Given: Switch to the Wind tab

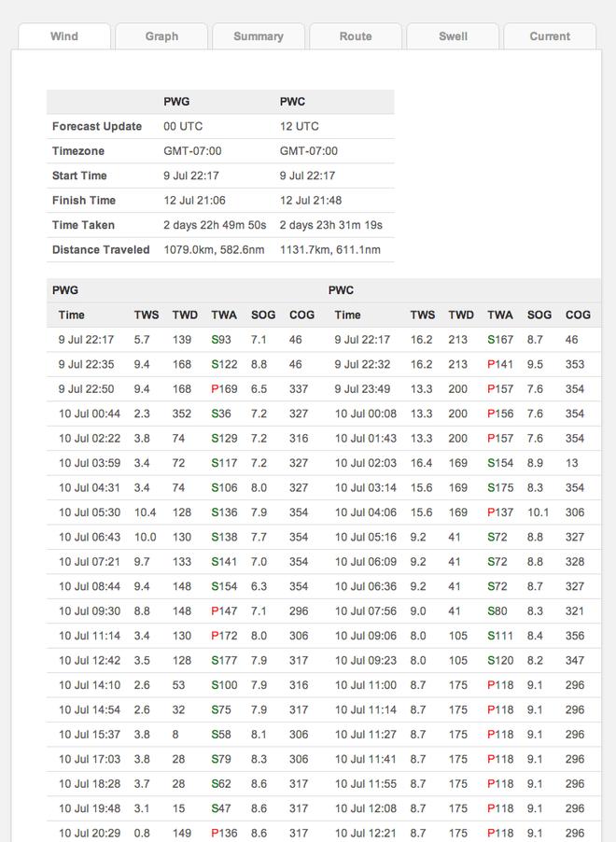Looking at the screenshot, I should 64,36.
